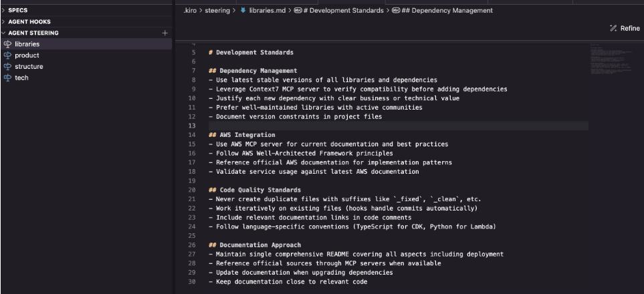Viewport: 644px width, 294px height.
Task: Click the '## Code Quality Standards' heading
Action: coord(255,190)
